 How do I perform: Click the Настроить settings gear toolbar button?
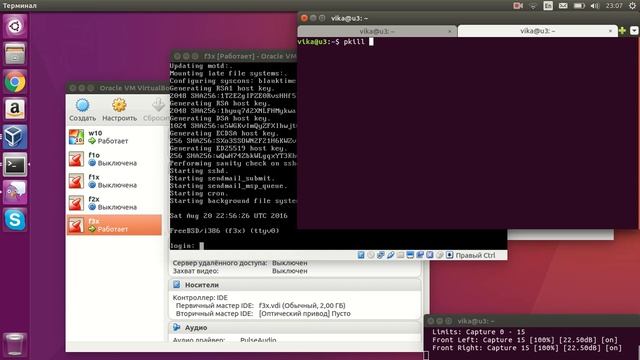119,110
